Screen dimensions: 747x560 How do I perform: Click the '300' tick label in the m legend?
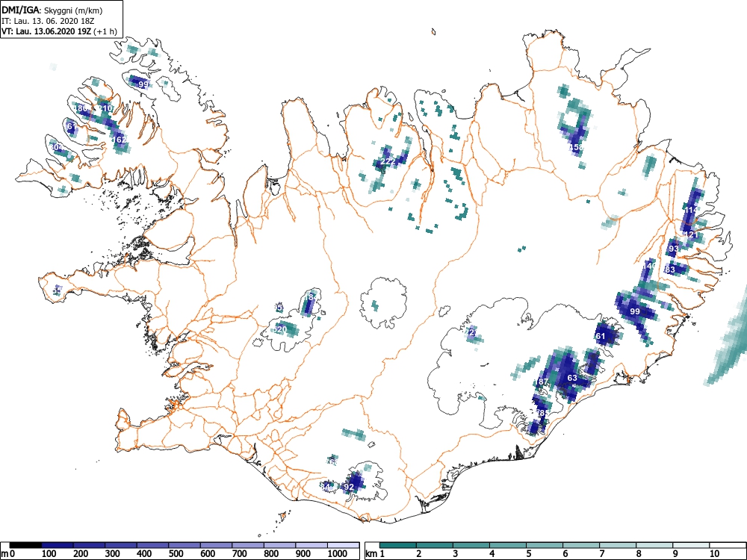pos(112,554)
